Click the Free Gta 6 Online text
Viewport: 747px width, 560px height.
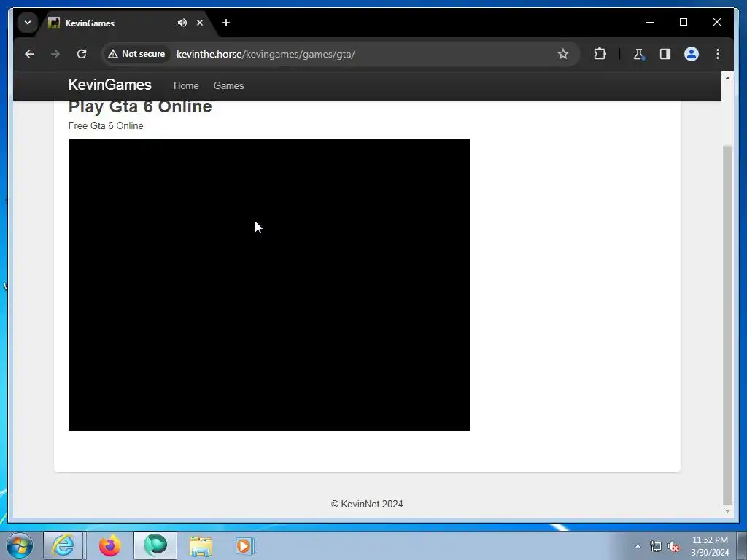(x=106, y=125)
